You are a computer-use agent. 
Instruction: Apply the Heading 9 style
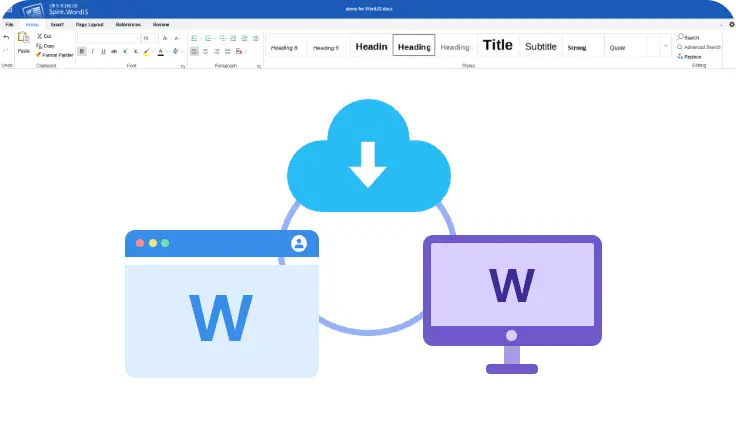click(x=326, y=46)
